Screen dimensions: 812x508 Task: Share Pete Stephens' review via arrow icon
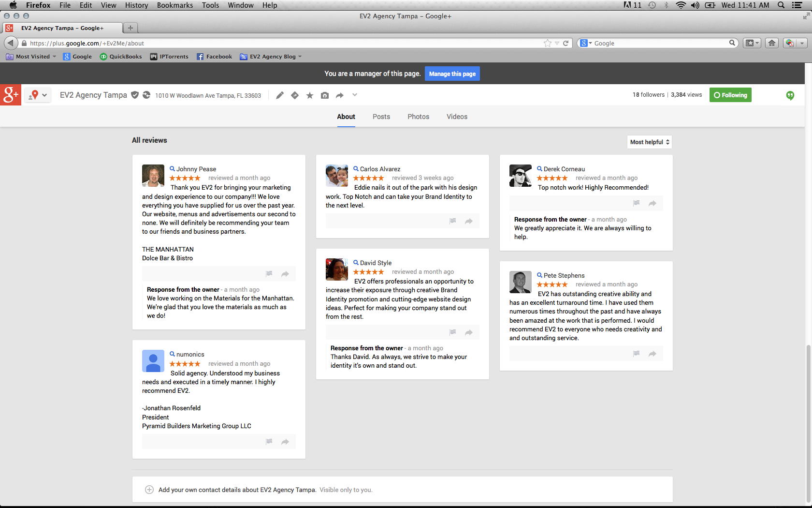tap(652, 354)
